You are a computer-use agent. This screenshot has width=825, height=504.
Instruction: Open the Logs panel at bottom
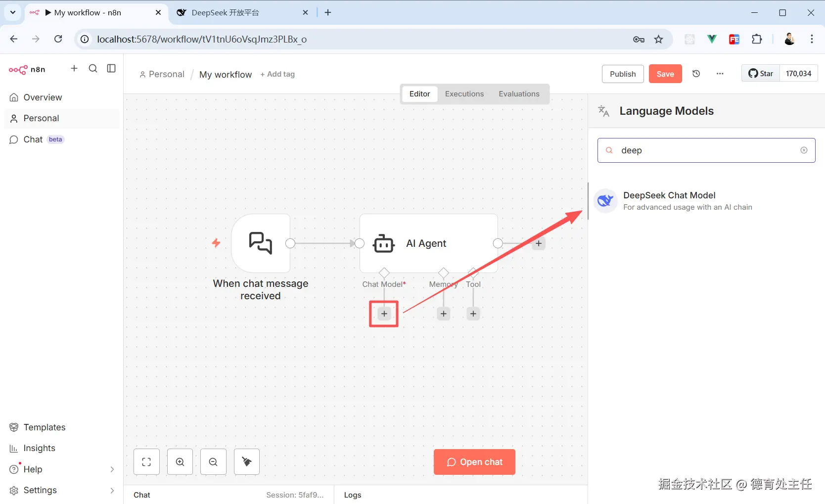353,495
